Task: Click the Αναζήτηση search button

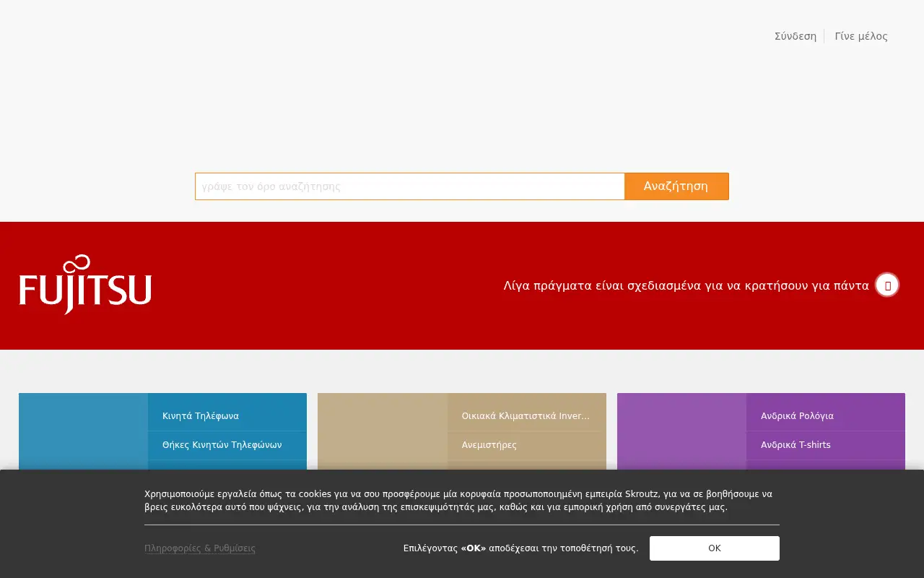Action: [x=676, y=186]
